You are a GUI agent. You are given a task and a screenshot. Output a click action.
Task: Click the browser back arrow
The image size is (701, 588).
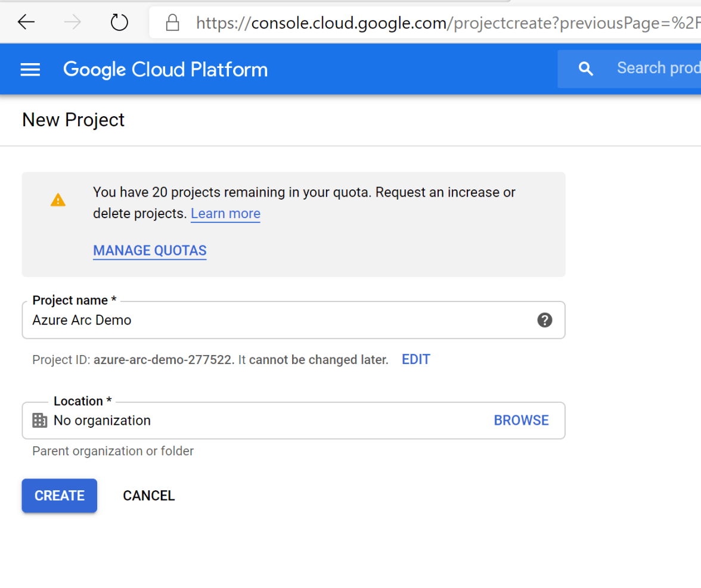point(26,23)
